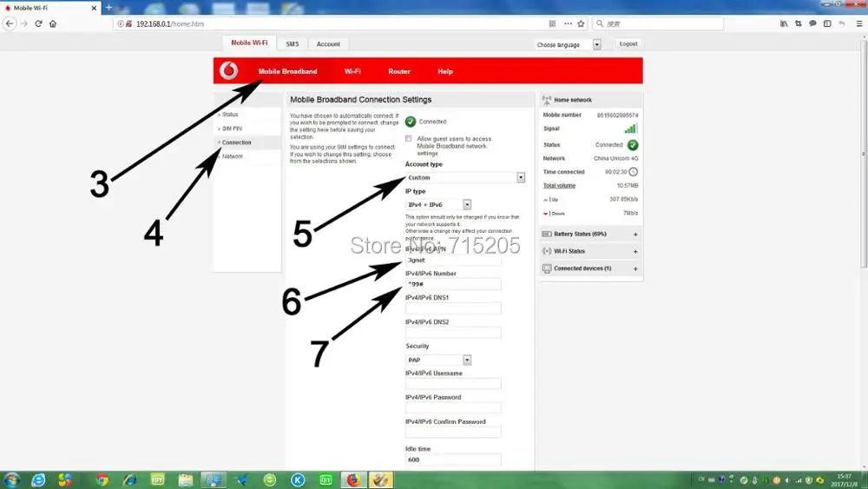The height and width of the screenshot is (489, 868).
Task: Click the Logout button
Action: (x=628, y=43)
